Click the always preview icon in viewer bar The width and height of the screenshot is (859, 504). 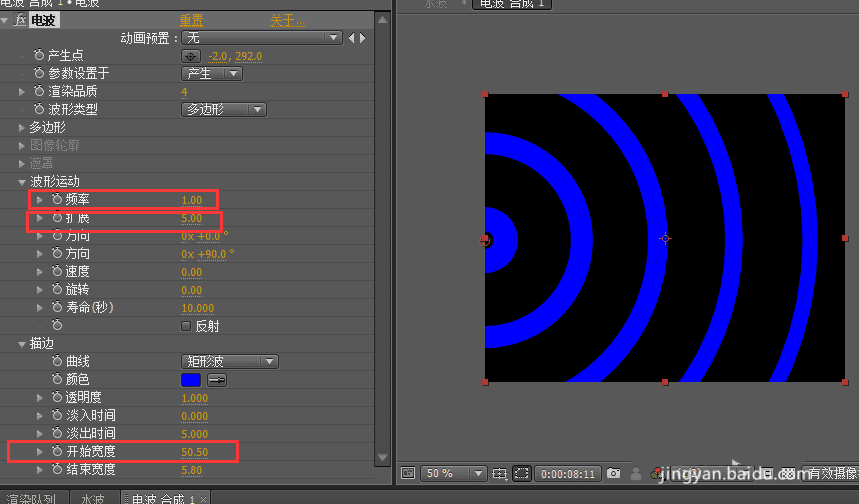pyautogui.click(x=408, y=473)
